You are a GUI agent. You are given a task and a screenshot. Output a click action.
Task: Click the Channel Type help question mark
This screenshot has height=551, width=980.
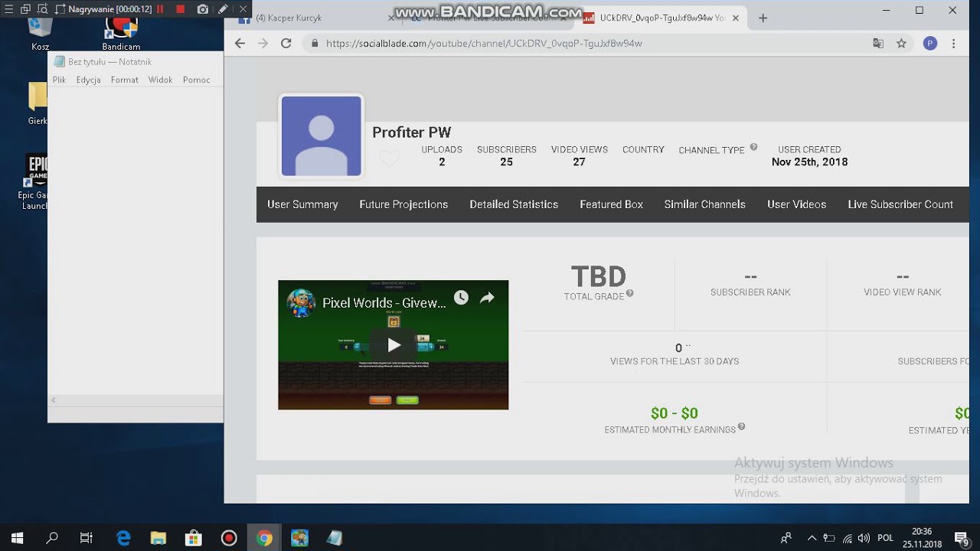tap(753, 147)
